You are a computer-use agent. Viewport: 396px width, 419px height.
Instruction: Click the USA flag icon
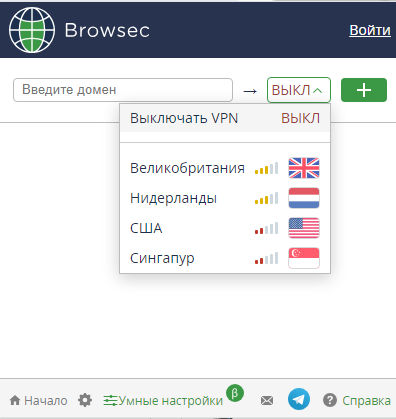point(304,228)
